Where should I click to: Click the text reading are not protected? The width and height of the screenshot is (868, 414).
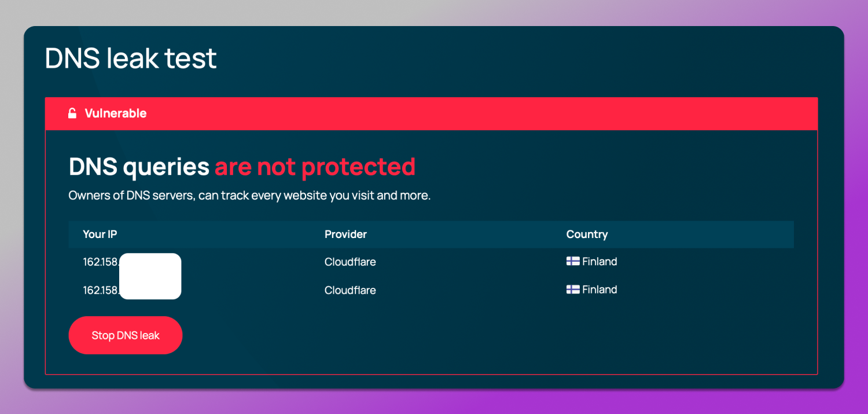pos(315,167)
